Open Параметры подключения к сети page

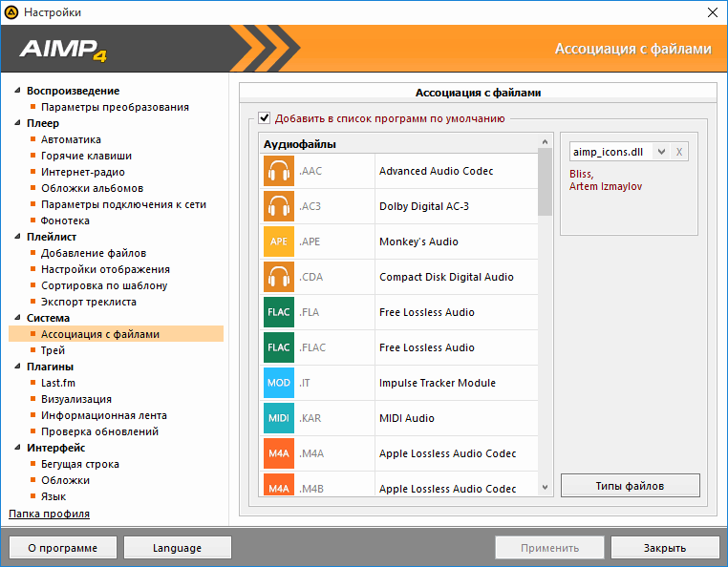pos(123,204)
